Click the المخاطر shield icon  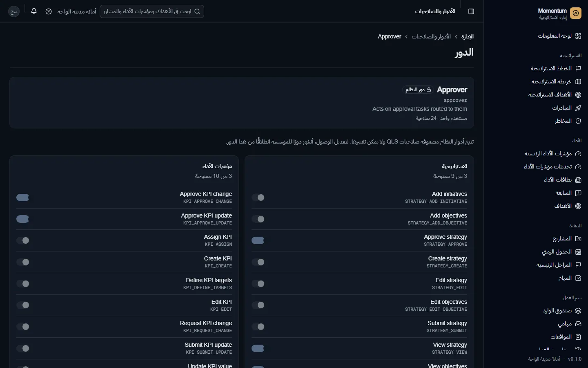tap(578, 121)
